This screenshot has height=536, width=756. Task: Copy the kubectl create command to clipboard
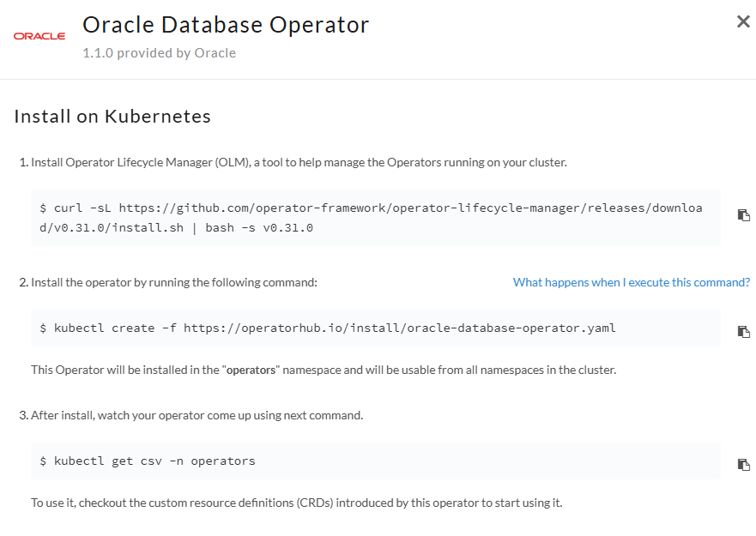743,334
